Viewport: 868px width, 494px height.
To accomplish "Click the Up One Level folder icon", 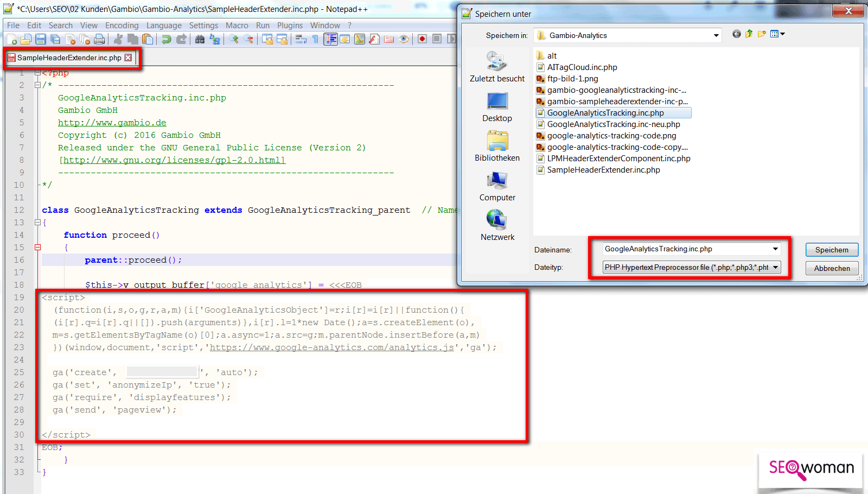I will [x=749, y=34].
